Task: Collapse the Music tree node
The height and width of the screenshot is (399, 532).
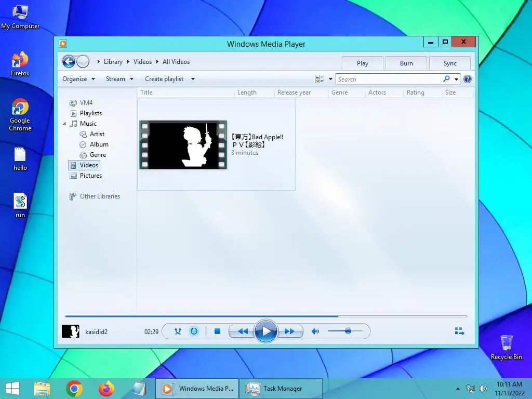Action: [64, 124]
